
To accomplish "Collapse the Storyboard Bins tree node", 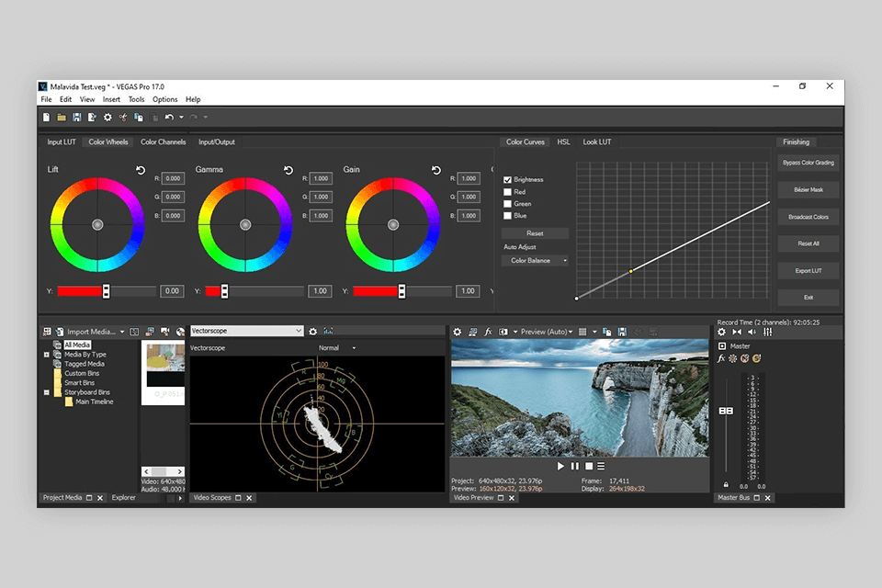I will (x=47, y=392).
